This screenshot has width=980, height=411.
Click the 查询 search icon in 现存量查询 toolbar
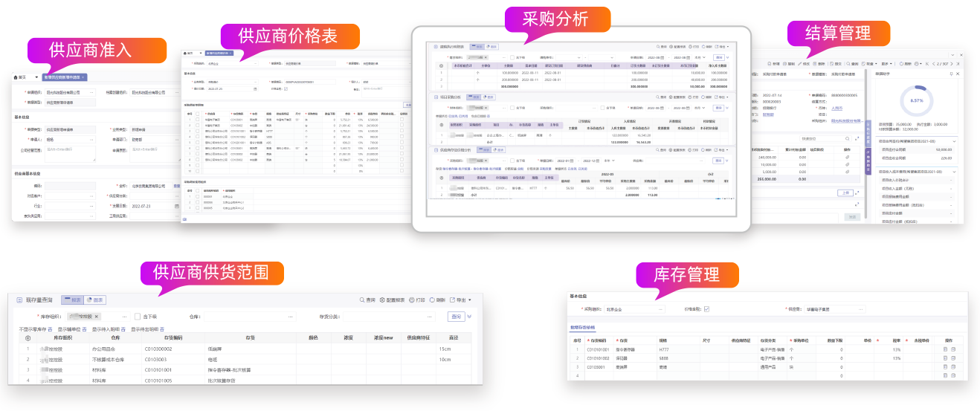coord(361,300)
